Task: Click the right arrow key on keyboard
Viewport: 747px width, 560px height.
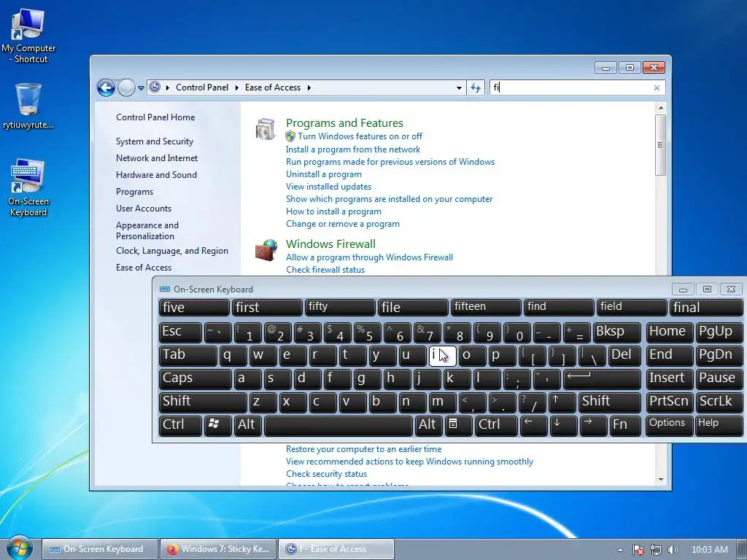Action: (x=593, y=426)
